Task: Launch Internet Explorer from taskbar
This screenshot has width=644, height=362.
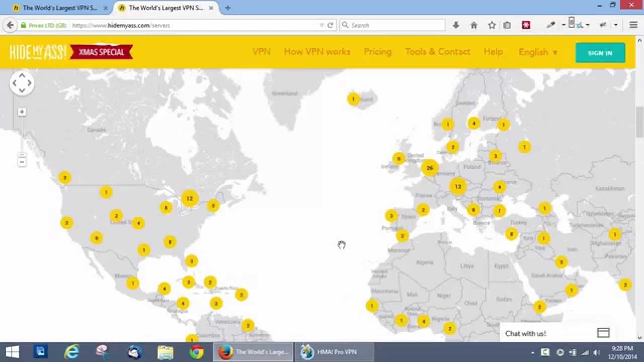Action: point(72,351)
